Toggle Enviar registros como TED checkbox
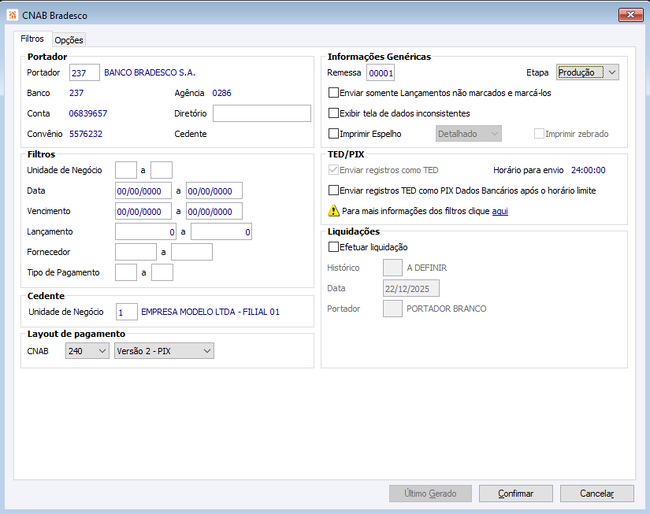This screenshot has height=514, width=650. [333, 170]
